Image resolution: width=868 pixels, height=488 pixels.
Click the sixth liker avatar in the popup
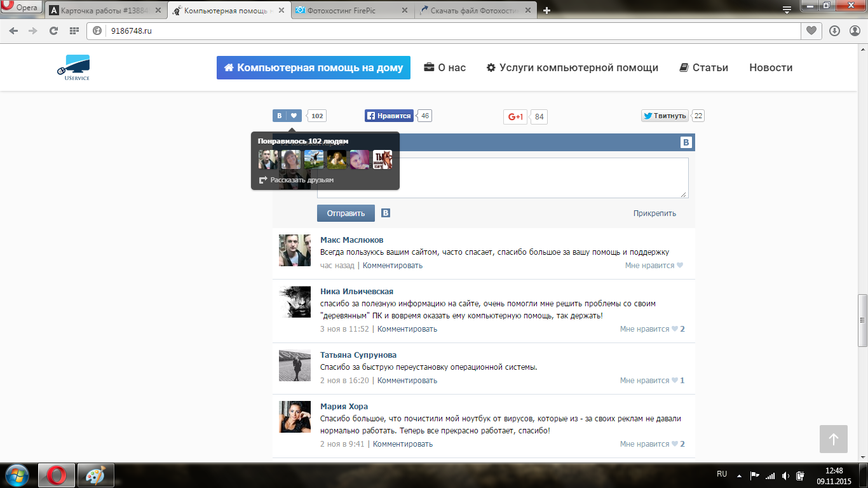[x=383, y=159]
